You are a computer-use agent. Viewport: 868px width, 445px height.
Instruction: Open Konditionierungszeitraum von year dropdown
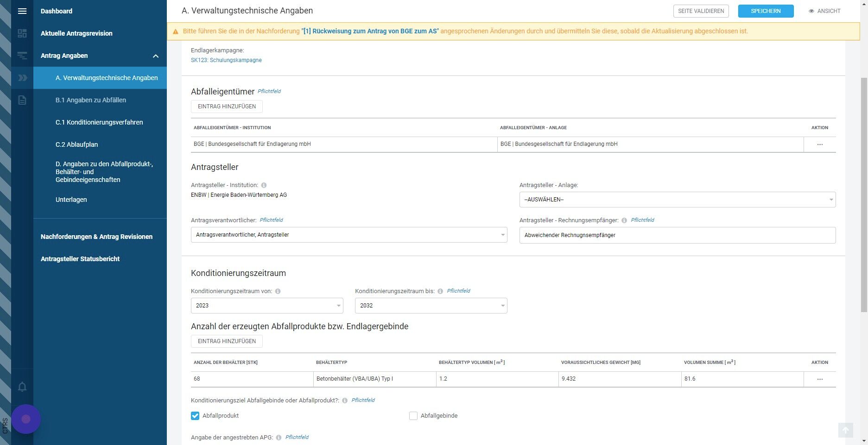(x=267, y=306)
